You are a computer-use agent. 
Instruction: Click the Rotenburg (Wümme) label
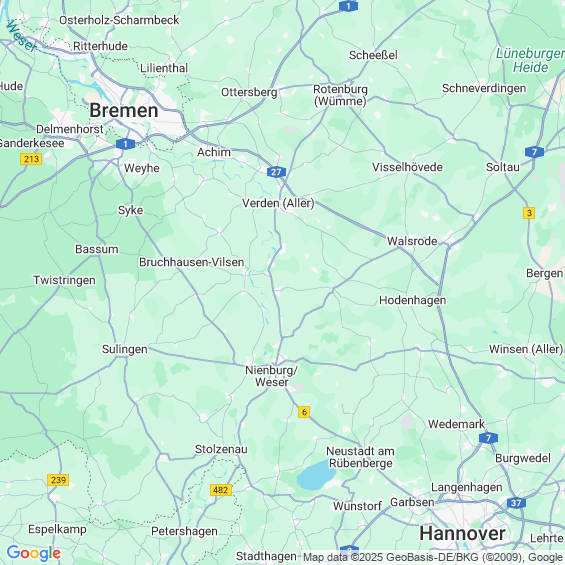pos(341,95)
